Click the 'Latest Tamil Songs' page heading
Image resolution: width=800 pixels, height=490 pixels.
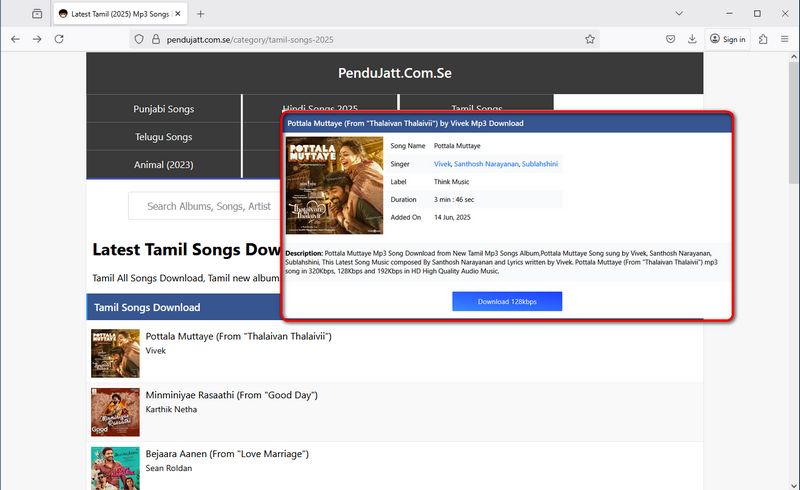[186, 250]
